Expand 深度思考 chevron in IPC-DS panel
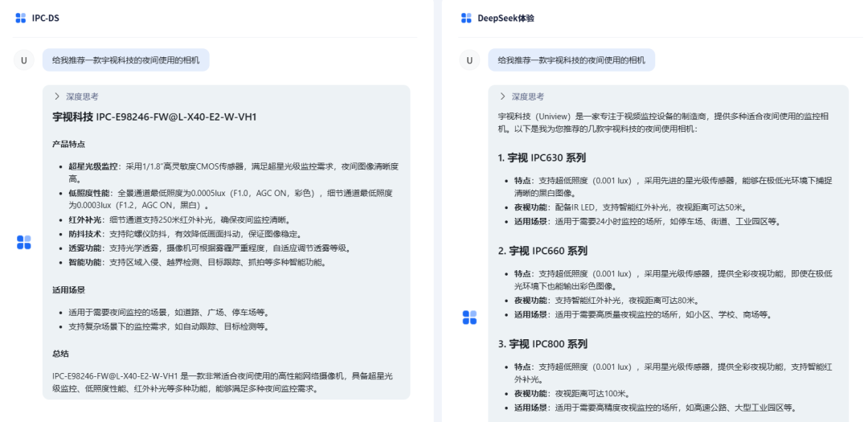Viewport: 868px width, 422px height. 56,96
